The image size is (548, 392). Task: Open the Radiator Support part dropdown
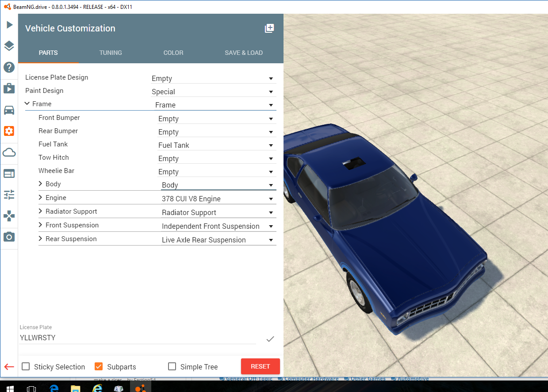point(218,212)
